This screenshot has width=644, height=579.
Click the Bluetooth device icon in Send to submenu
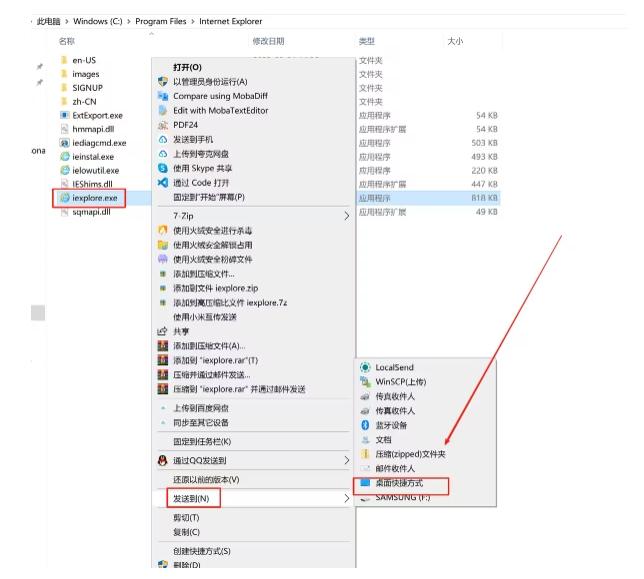[365, 425]
